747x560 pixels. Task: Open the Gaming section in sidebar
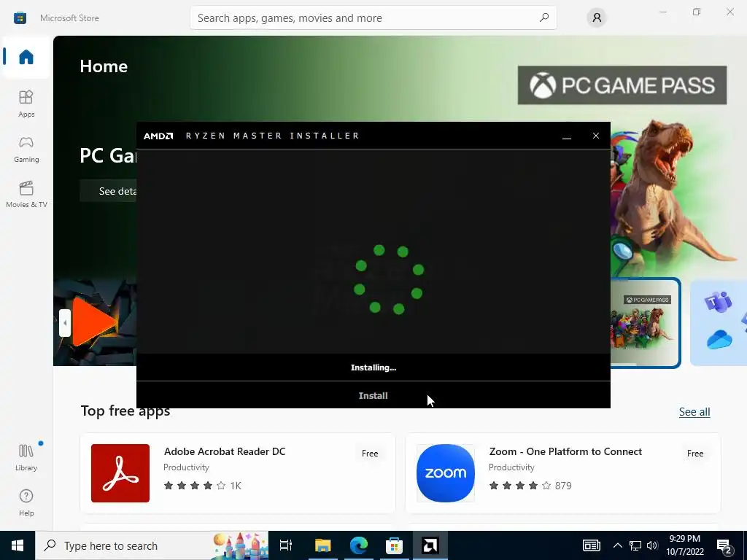(26, 149)
